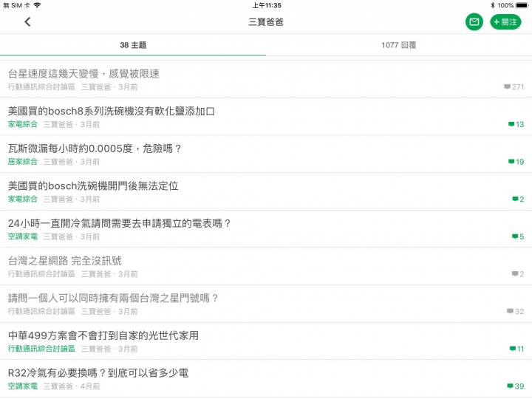Tap the 上午11:35 clock in status bar

tap(267, 5)
